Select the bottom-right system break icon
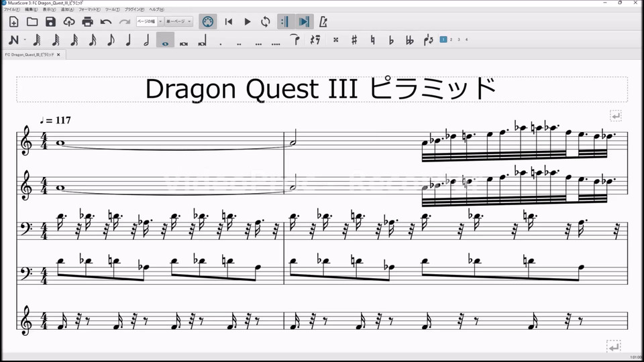Screen dimensions: 644x362 tap(613, 347)
